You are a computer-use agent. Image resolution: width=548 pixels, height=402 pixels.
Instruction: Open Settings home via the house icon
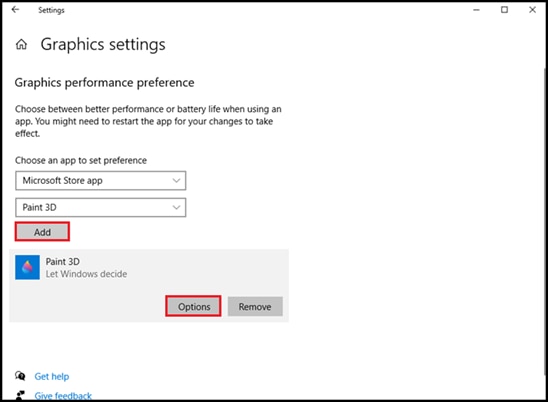tap(21, 44)
